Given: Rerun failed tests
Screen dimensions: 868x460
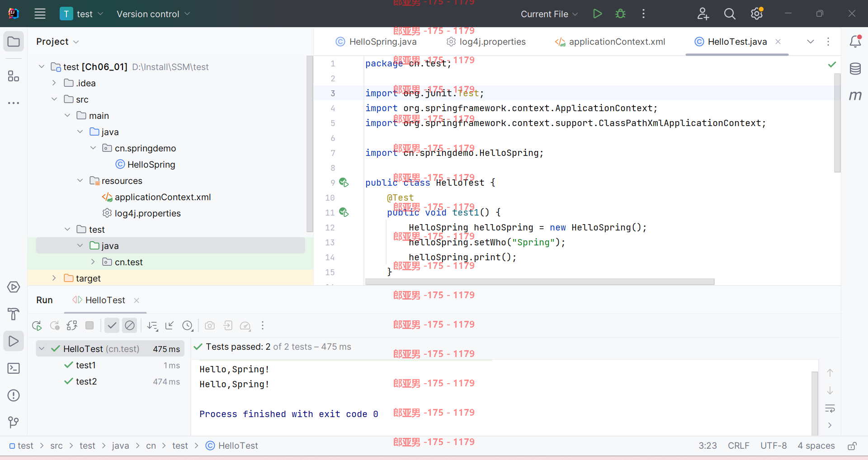Looking at the screenshot, I should point(55,325).
